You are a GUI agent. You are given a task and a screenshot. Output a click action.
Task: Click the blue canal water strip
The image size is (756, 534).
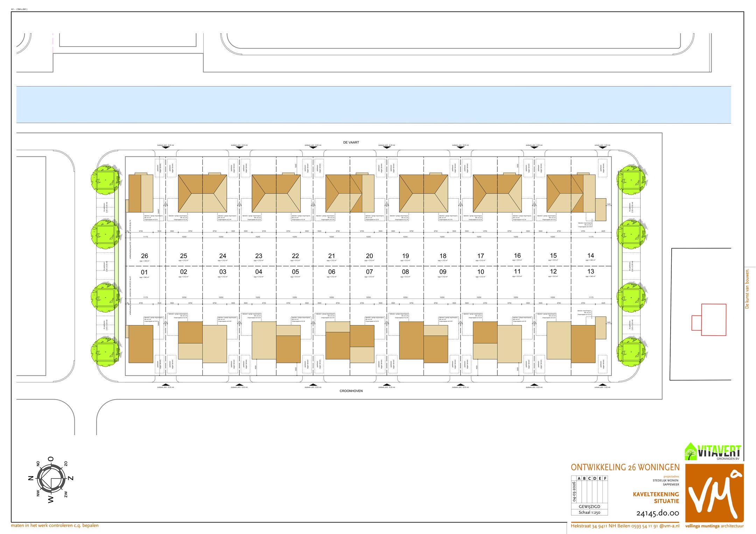(373, 105)
